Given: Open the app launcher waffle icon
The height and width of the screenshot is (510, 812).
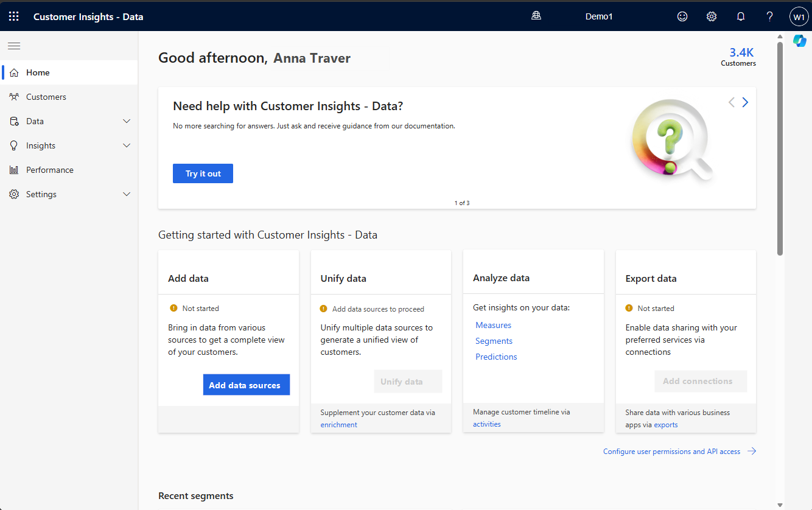Looking at the screenshot, I should tap(14, 16).
